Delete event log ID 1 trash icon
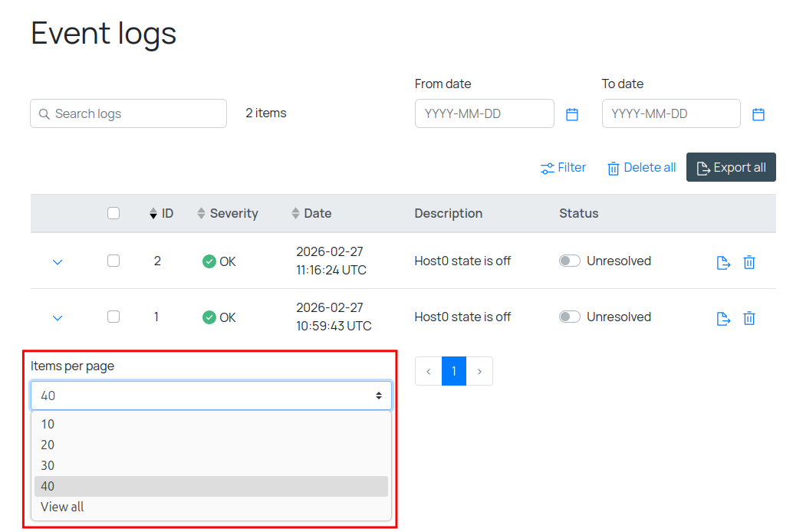 749,318
